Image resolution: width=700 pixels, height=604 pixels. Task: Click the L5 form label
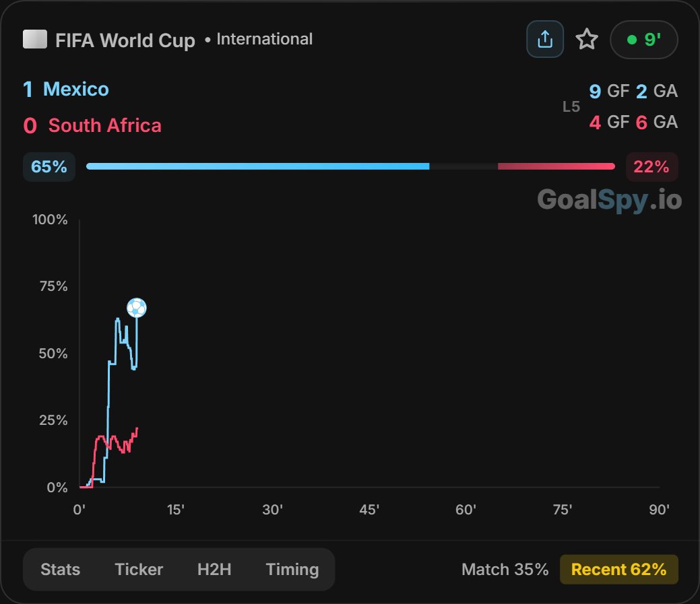point(571,106)
